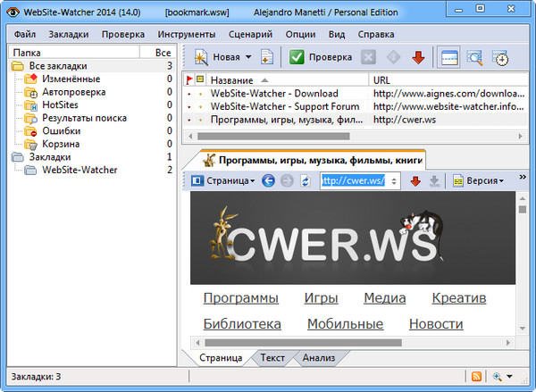Open the Страница dropdown in browser toolbar

(224, 180)
